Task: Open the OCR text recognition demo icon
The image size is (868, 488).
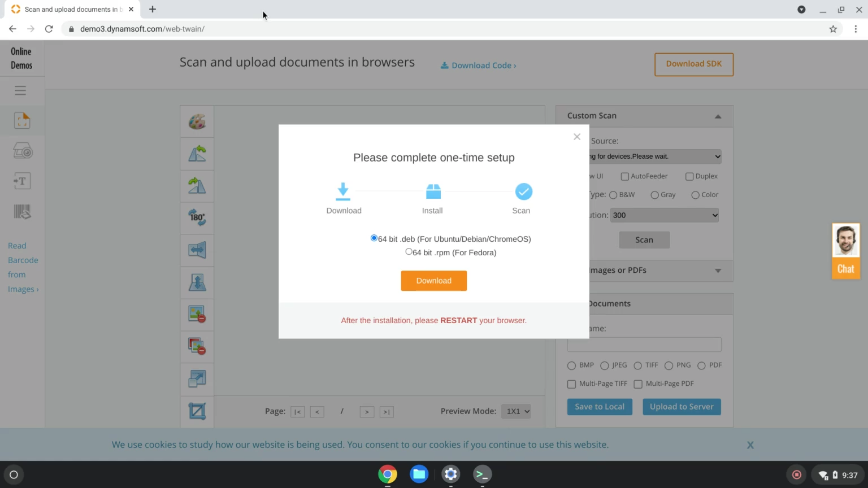Action: click(x=22, y=181)
